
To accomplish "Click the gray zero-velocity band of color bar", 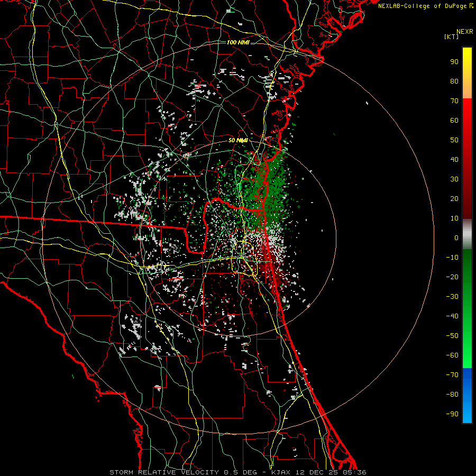I will [x=467, y=234].
